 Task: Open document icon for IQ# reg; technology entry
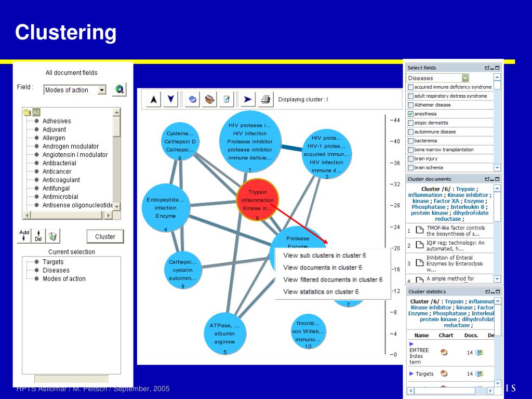click(x=420, y=245)
